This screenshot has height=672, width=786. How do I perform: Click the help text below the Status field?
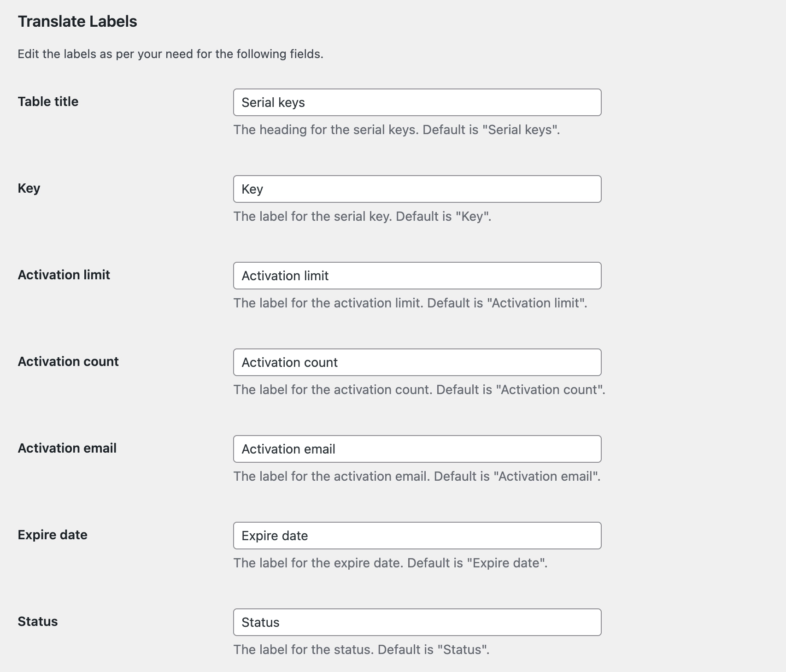click(x=362, y=649)
